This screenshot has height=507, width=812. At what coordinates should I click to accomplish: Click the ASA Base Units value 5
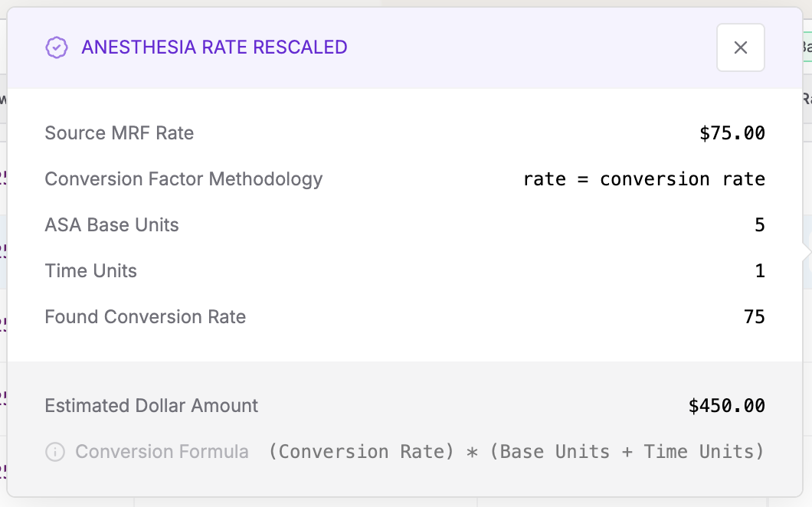point(759,225)
